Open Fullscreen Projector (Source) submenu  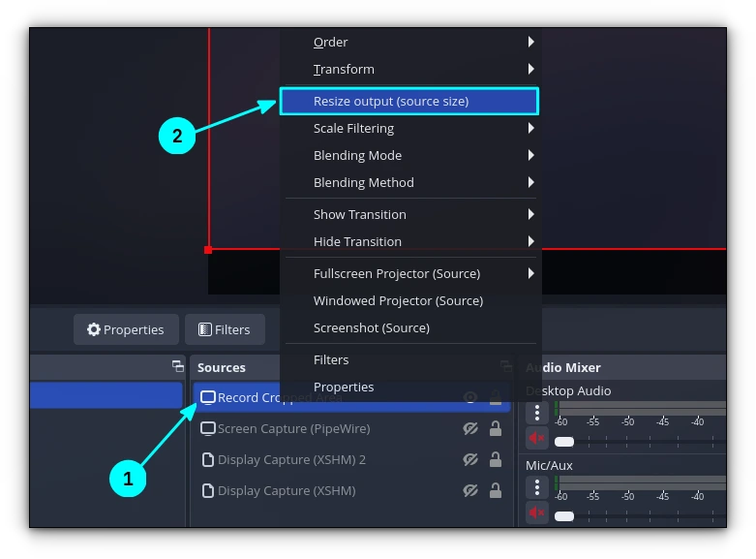410,274
